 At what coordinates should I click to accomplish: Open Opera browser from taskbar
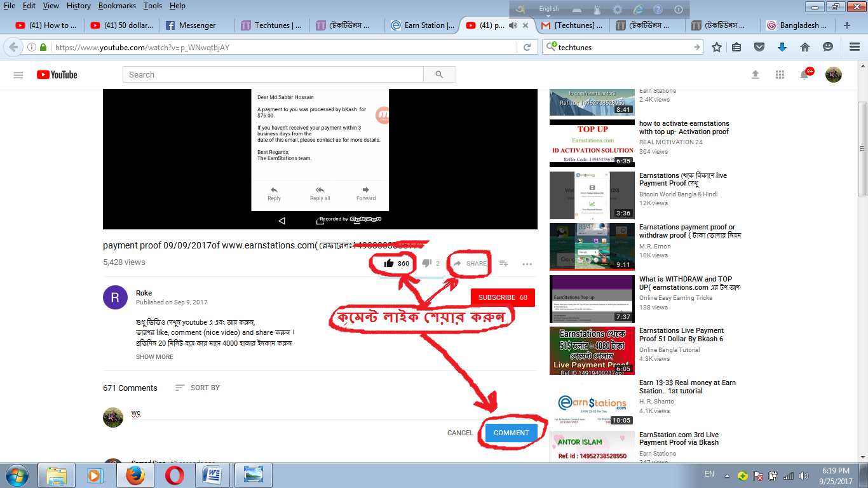pyautogui.click(x=174, y=475)
